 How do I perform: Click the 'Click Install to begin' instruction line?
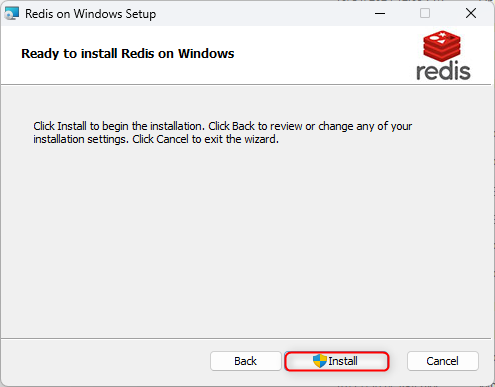click(x=223, y=126)
